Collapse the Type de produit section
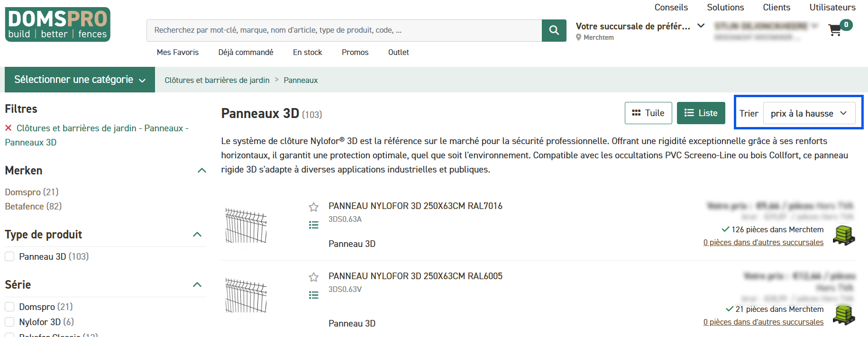This screenshot has width=868, height=337. pos(198,235)
